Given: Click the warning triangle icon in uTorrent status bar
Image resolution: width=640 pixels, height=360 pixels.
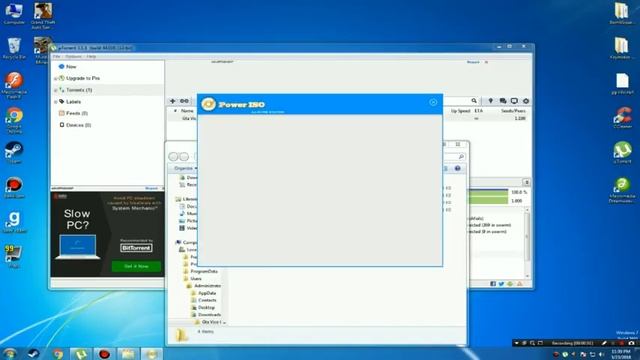Looking at the screenshot, I should 520,284.
